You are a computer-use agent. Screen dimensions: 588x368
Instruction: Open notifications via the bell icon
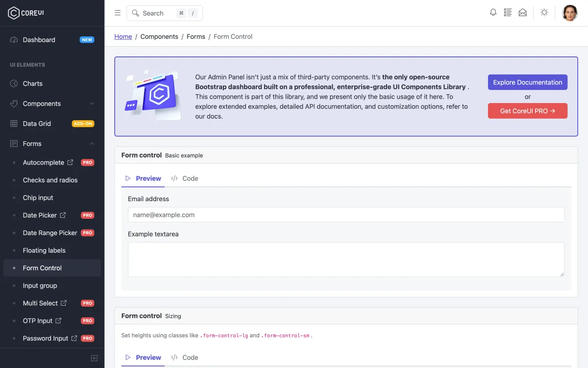[493, 13]
